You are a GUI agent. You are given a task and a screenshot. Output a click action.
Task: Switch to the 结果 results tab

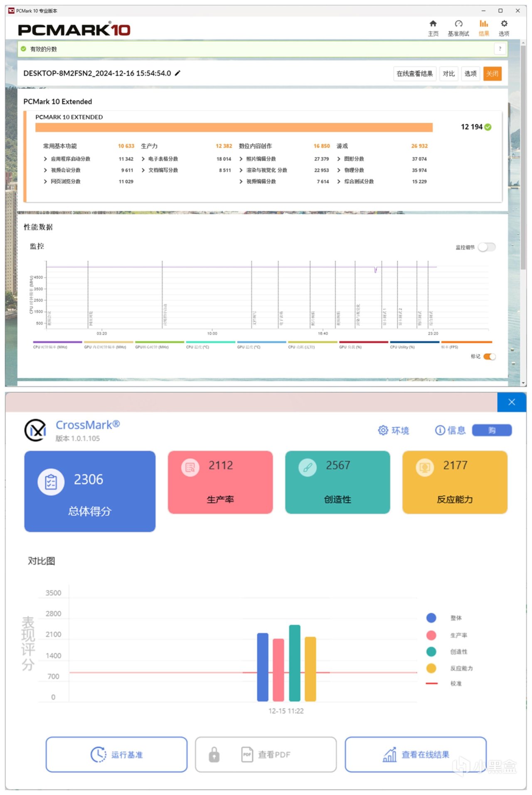(x=484, y=28)
